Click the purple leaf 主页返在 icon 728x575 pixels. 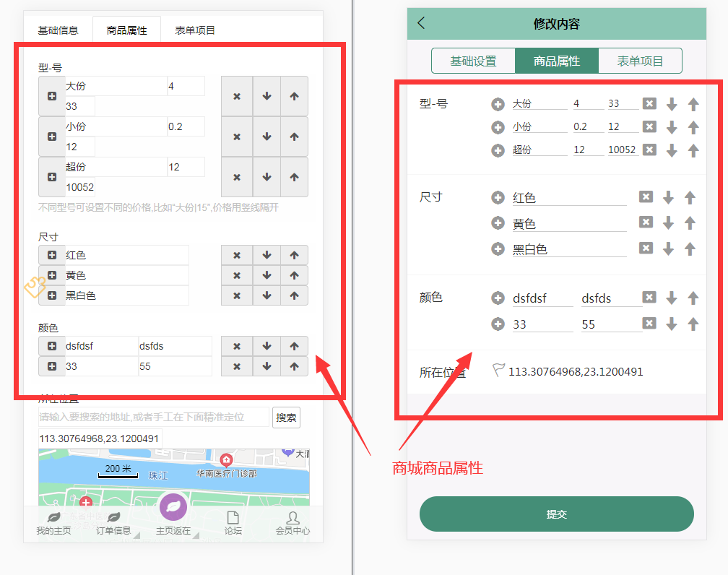(x=173, y=507)
